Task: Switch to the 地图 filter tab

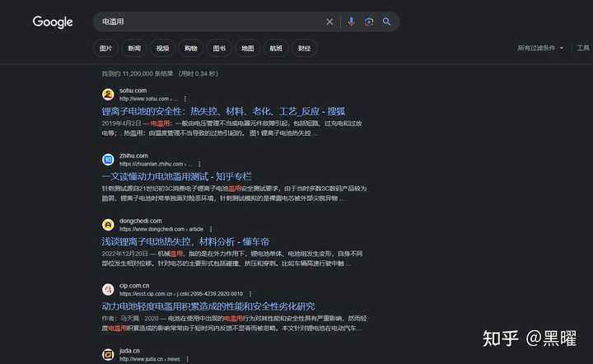Action: tap(248, 49)
